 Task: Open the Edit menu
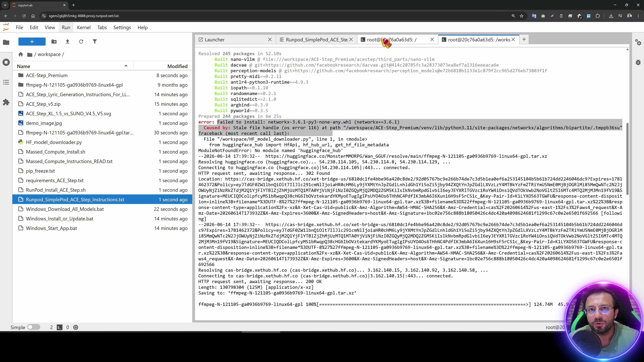34,27
